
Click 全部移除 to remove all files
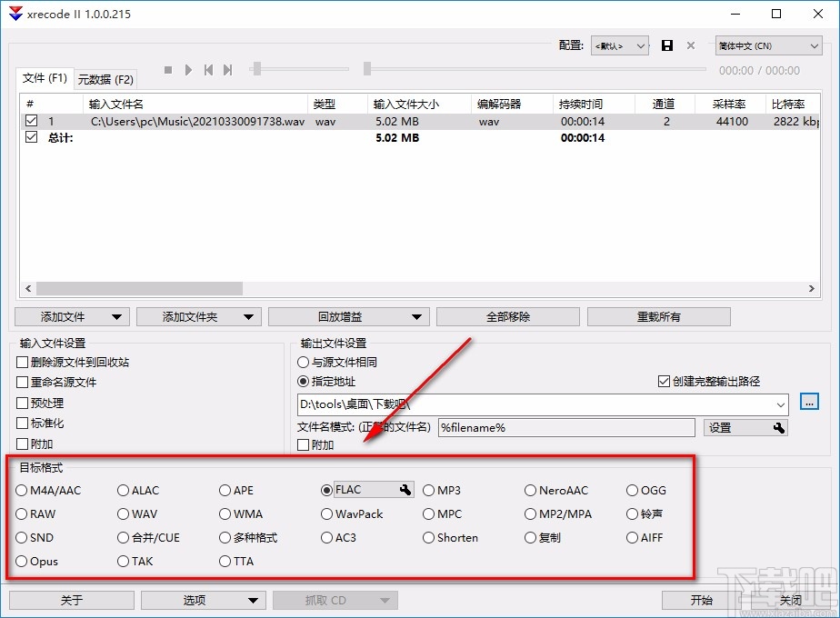(509, 316)
